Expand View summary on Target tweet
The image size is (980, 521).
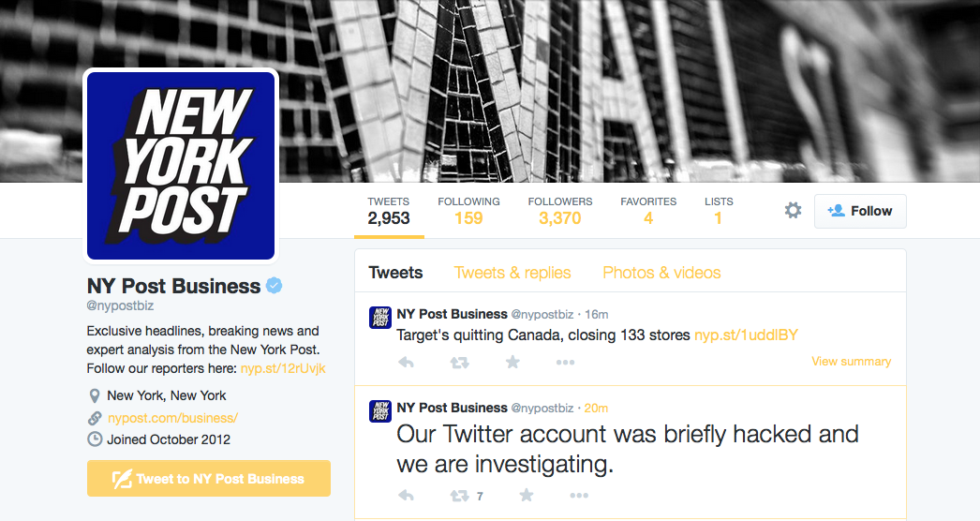click(851, 362)
